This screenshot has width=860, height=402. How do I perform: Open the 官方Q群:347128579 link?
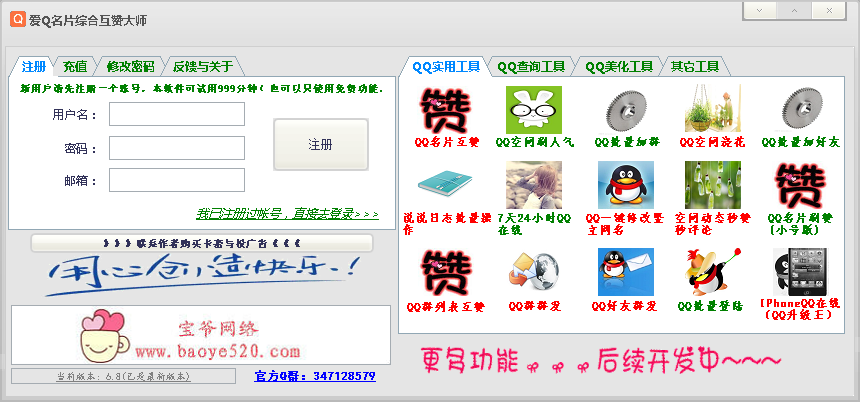[315, 376]
